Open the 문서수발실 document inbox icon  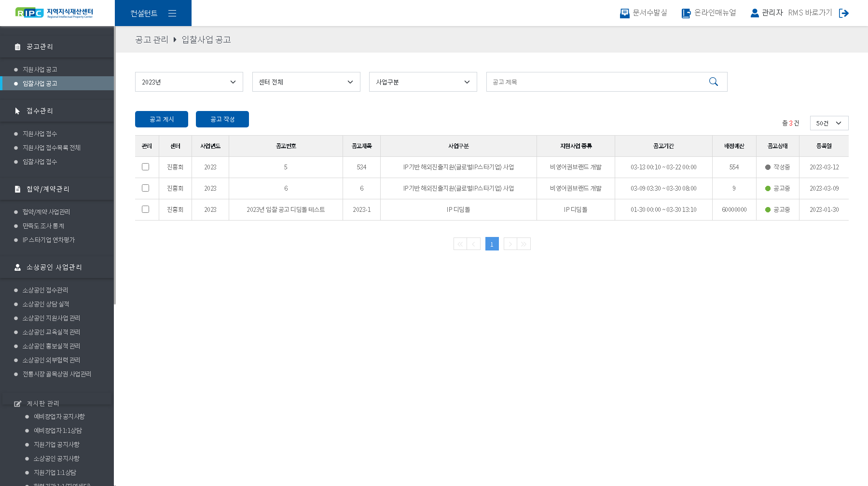tap(624, 13)
